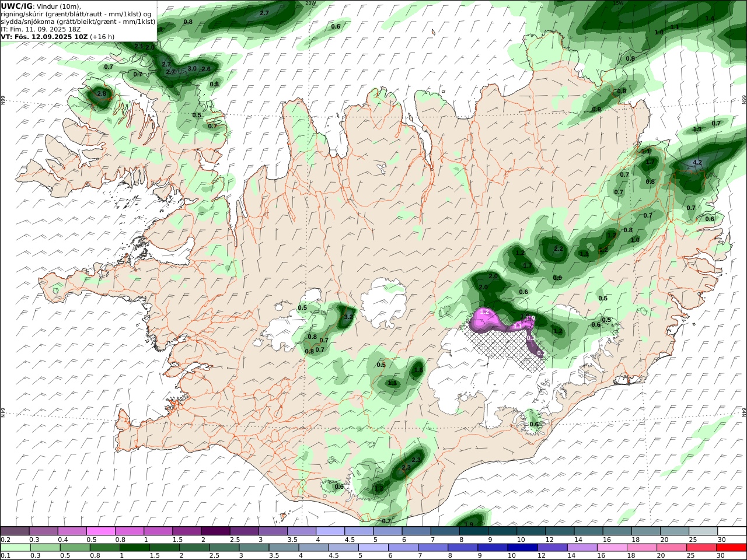Click the 3.2 precipitation value in the central highlands

[348, 317]
